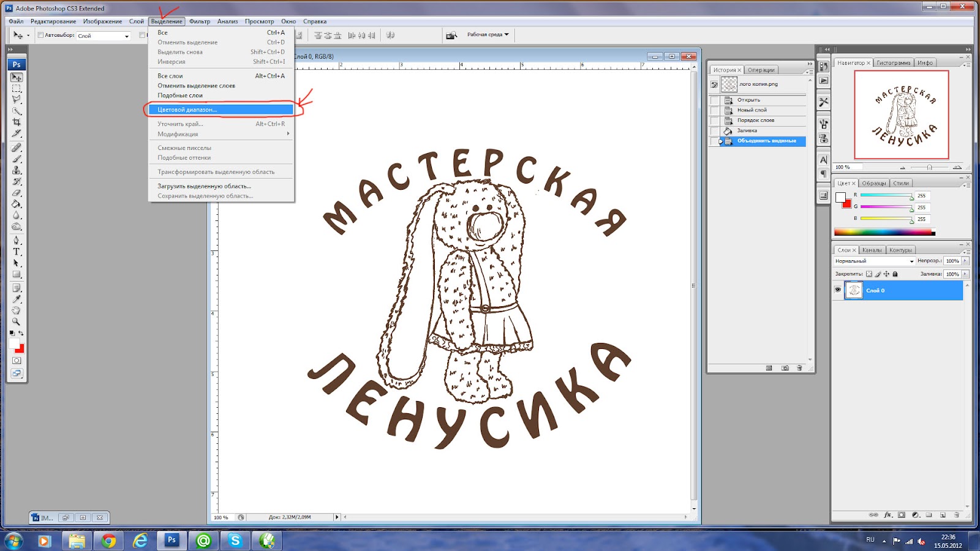Activate the Hand tool

[17, 310]
